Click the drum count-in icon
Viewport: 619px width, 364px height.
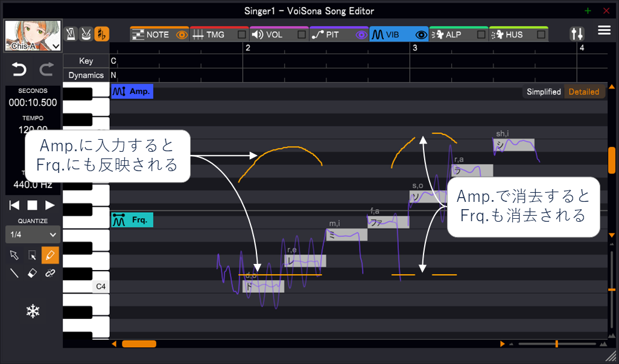(x=86, y=34)
